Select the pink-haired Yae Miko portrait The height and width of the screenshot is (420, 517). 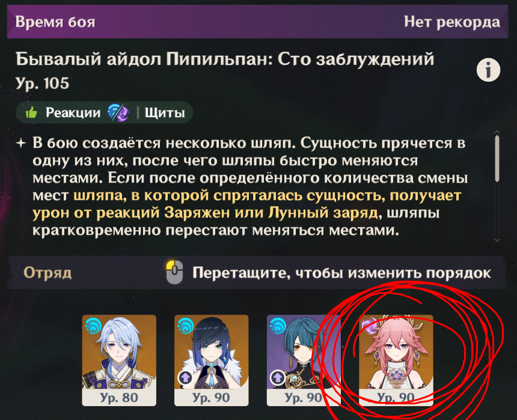396,361
